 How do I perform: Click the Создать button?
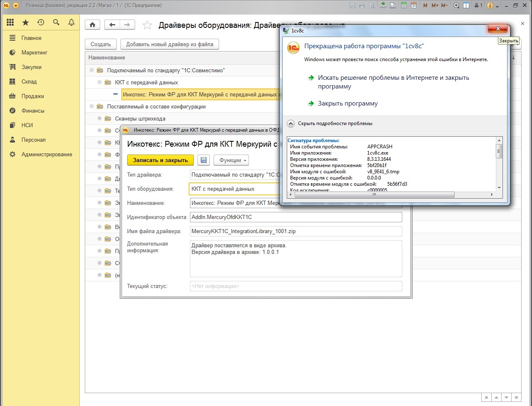click(x=101, y=44)
